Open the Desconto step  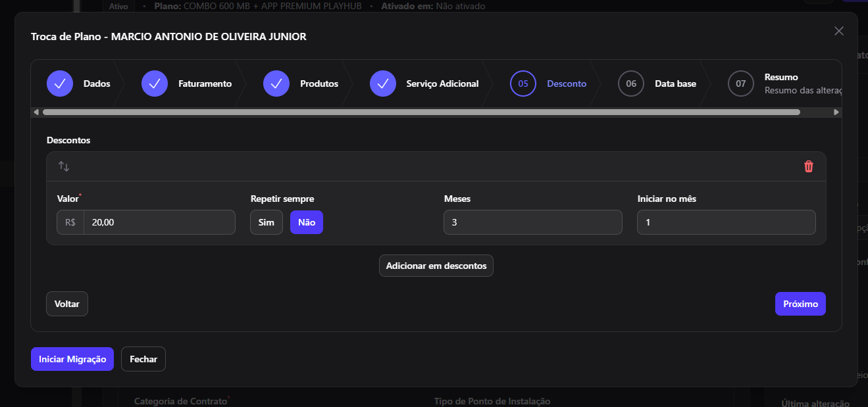pyautogui.click(x=567, y=84)
